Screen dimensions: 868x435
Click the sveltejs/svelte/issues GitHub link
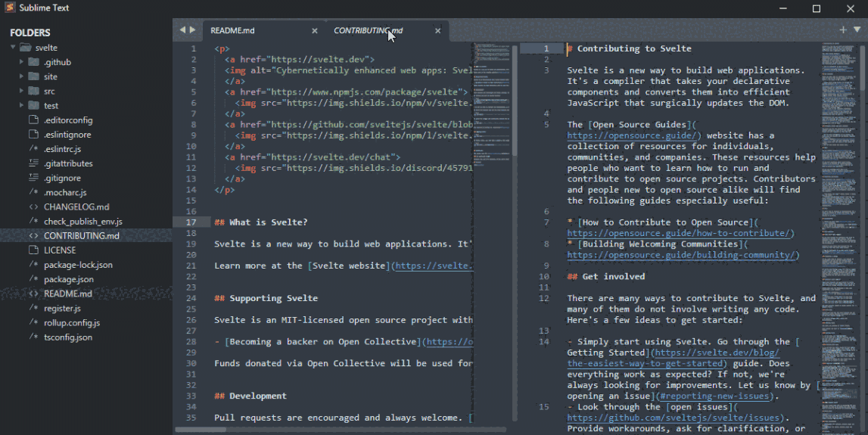pyautogui.click(x=674, y=418)
